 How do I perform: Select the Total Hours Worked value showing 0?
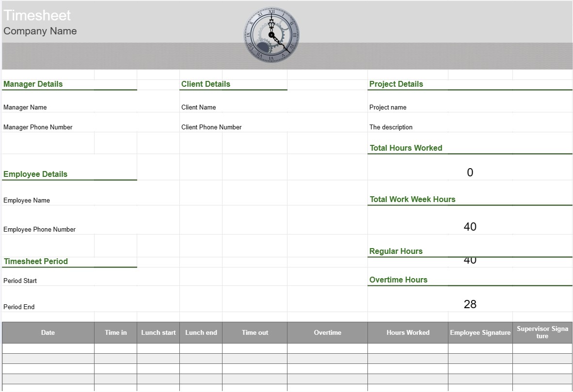pos(469,172)
